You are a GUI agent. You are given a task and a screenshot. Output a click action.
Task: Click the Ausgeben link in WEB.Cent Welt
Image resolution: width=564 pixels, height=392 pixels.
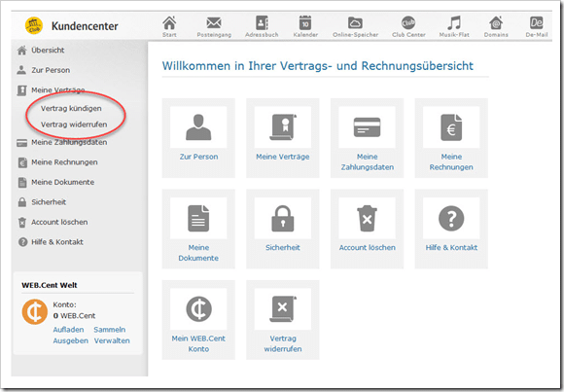(x=70, y=340)
